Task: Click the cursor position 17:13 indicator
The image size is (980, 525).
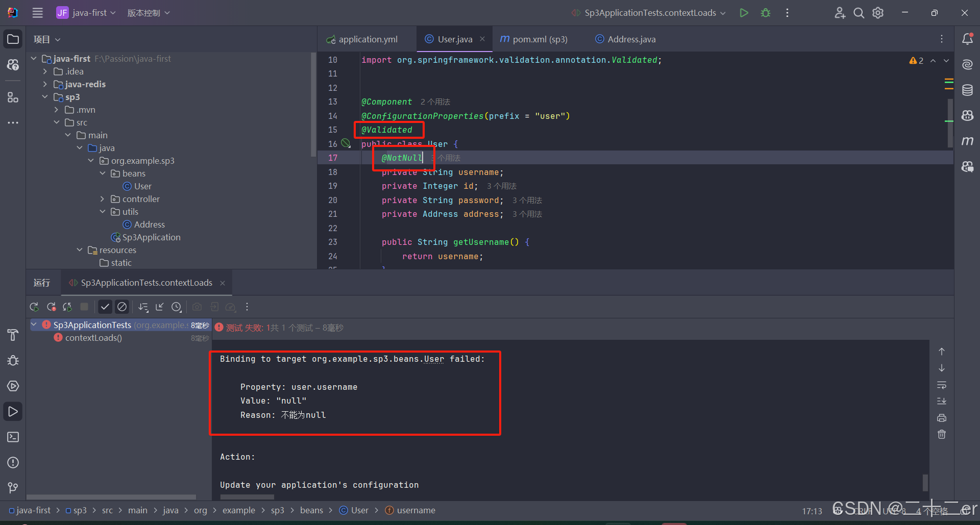Action: [x=812, y=511]
